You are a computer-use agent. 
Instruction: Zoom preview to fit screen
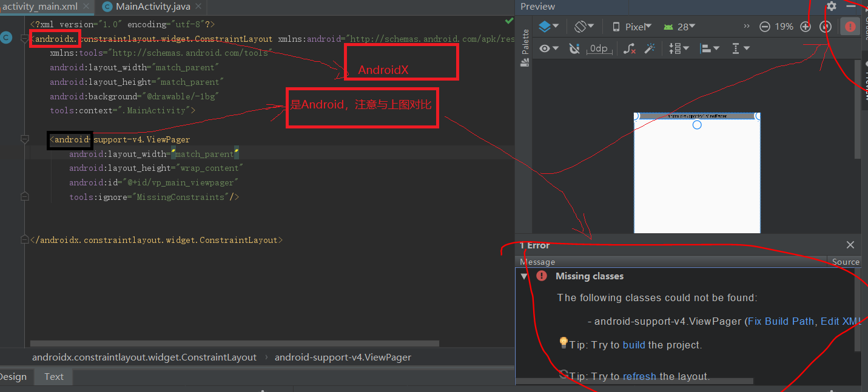coord(826,27)
